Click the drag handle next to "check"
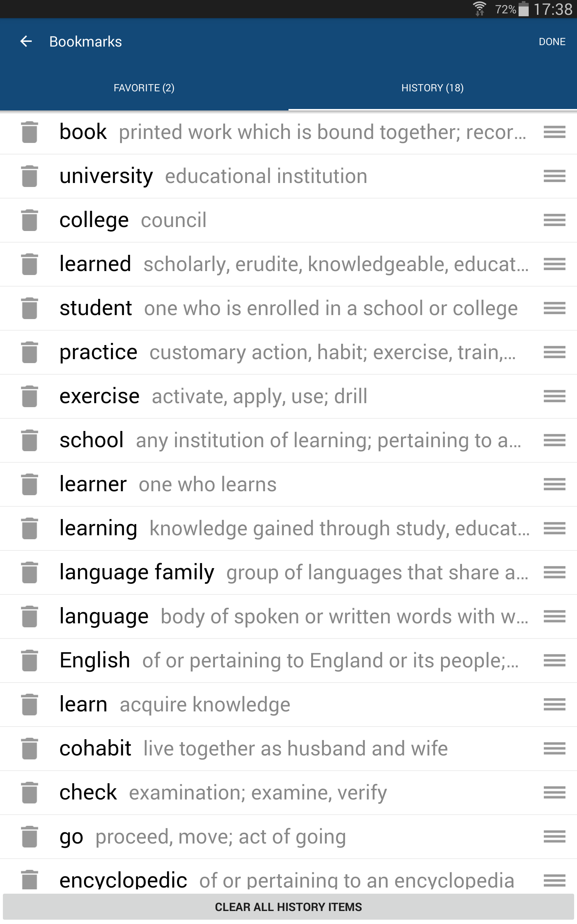 tap(554, 792)
